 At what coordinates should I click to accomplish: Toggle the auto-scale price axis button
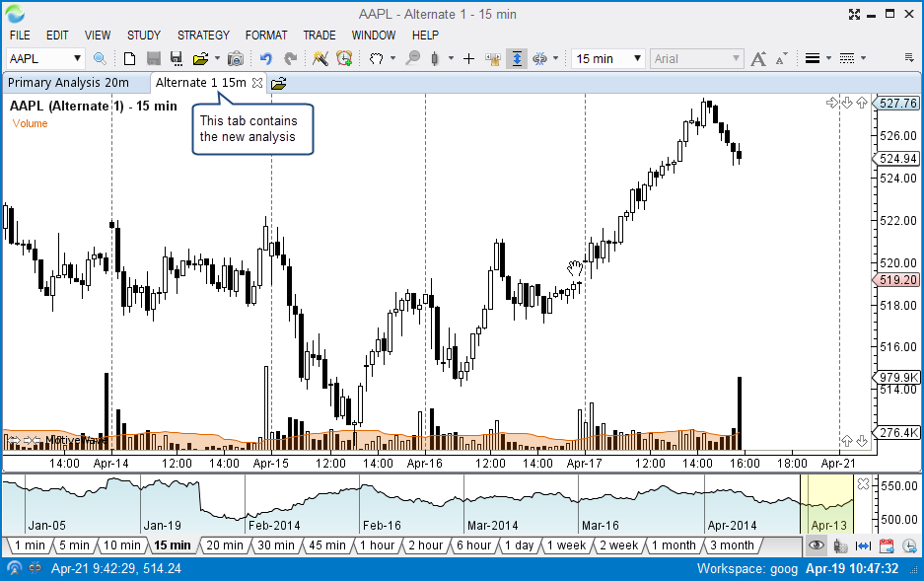pos(517,58)
